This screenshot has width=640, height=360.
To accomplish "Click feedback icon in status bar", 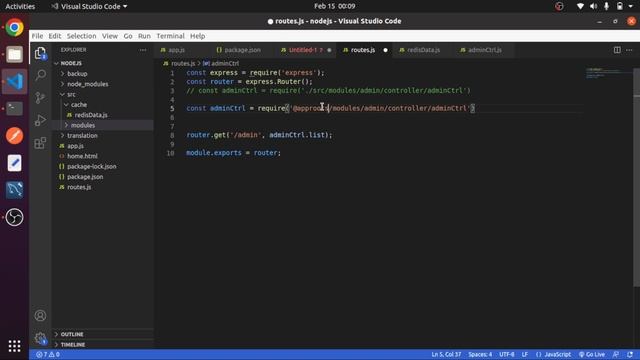I will point(616,354).
